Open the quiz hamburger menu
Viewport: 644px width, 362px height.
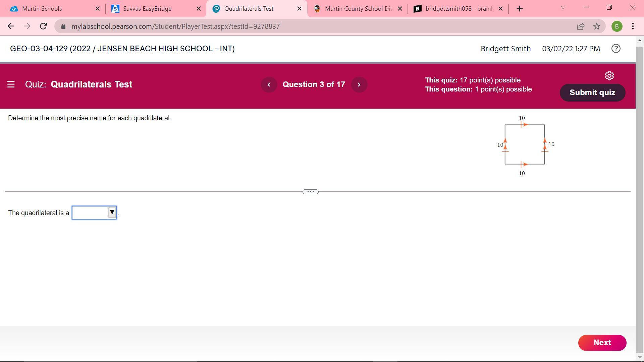pyautogui.click(x=11, y=84)
